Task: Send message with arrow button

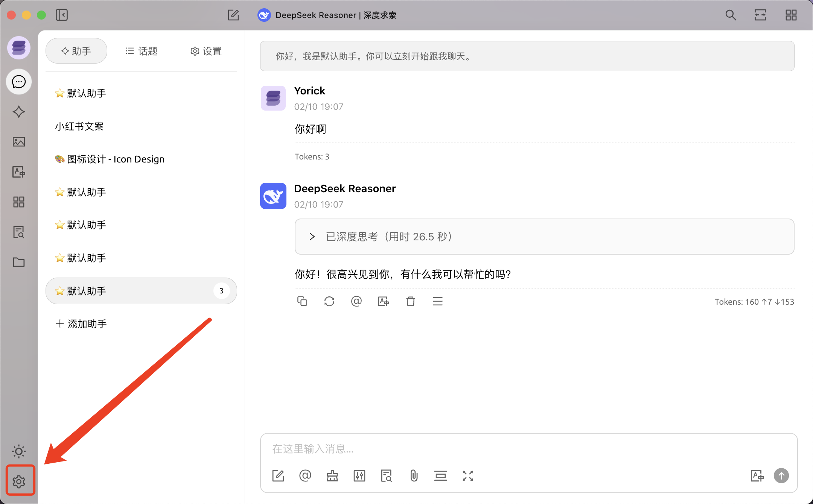Action: 781,476
